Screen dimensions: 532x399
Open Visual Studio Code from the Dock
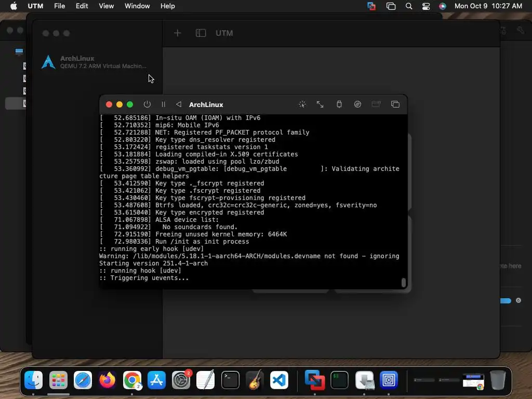[x=279, y=380]
